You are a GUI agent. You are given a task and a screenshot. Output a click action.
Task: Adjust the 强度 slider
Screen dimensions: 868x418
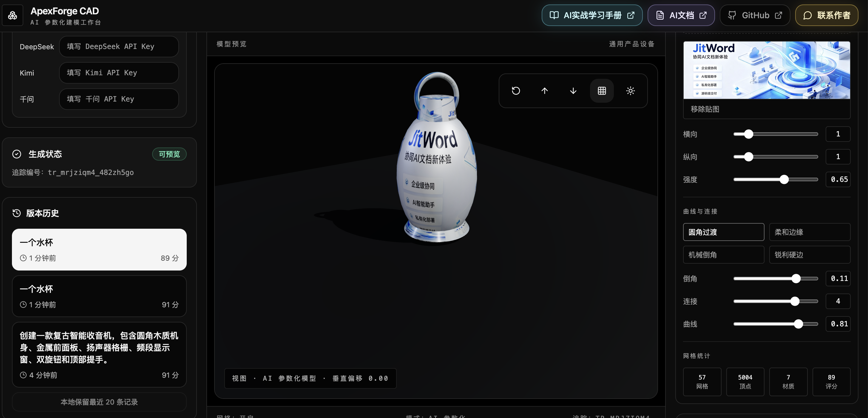pyautogui.click(x=776, y=179)
